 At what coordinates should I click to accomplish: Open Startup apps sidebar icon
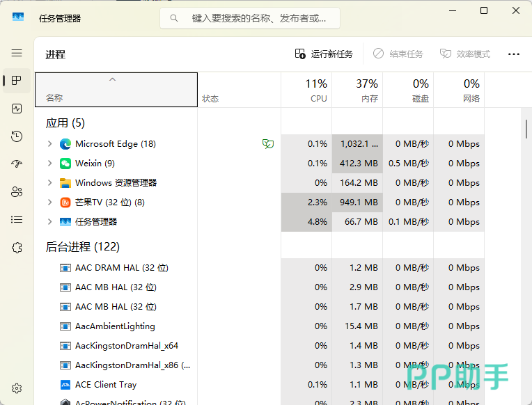tap(17, 164)
